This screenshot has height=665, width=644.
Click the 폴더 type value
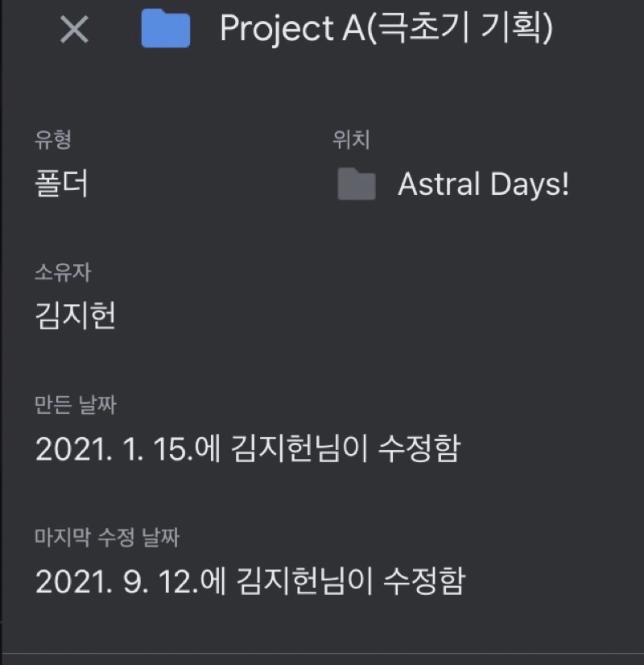[x=61, y=184]
